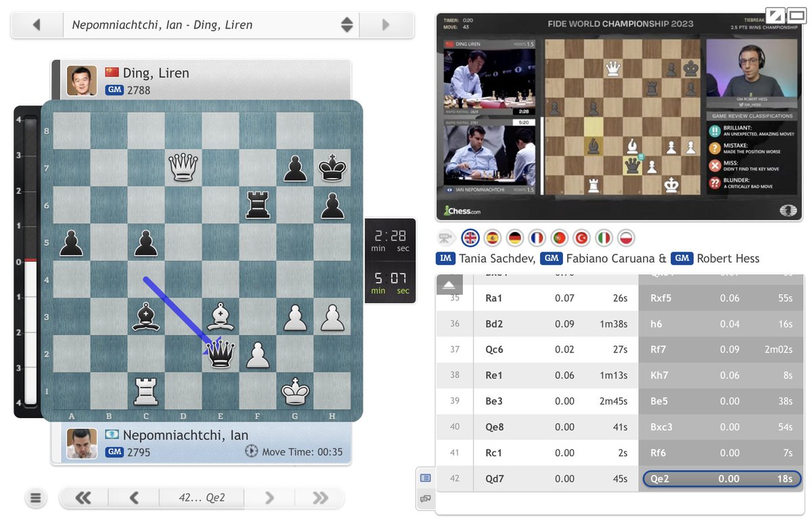
Task: Jump to latest move with double-right chevron
Action: 319,497
